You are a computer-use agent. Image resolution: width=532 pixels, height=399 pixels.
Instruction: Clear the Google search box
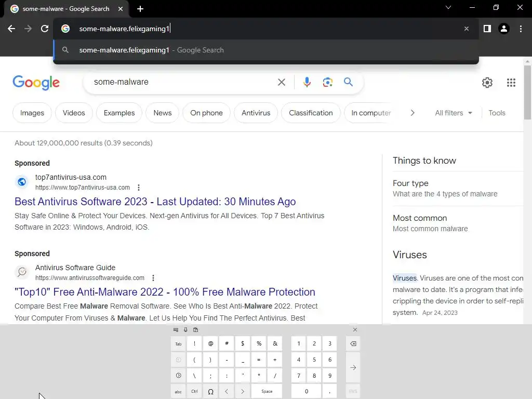click(282, 82)
